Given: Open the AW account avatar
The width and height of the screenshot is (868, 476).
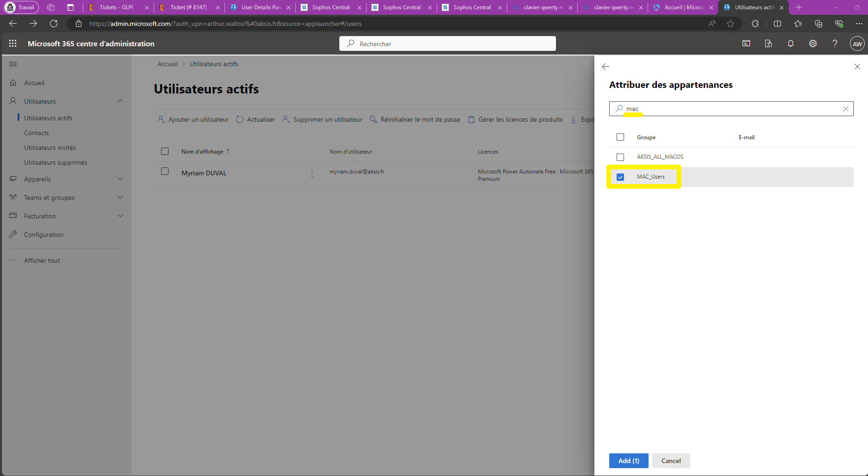Looking at the screenshot, I should [857, 44].
